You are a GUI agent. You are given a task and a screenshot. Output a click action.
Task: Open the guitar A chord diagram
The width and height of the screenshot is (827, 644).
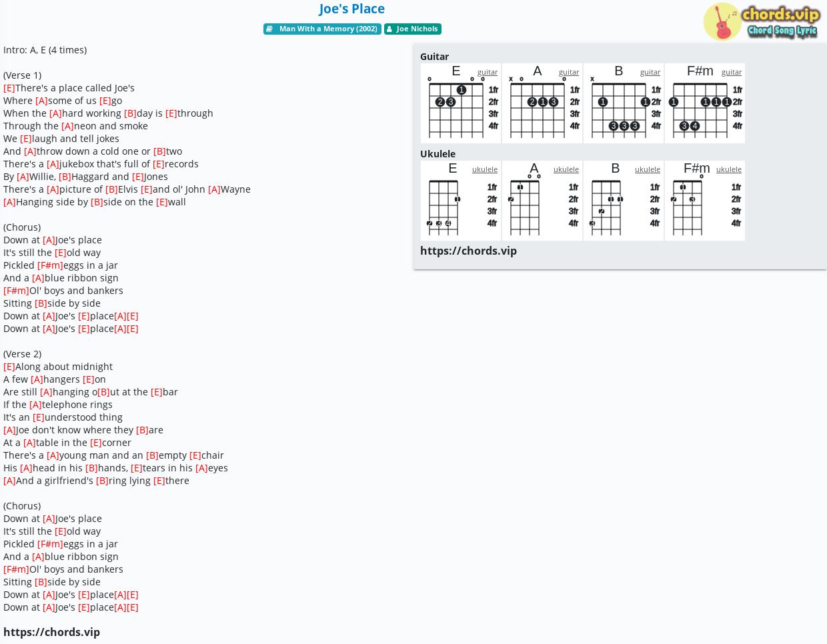(x=542, y=103)
